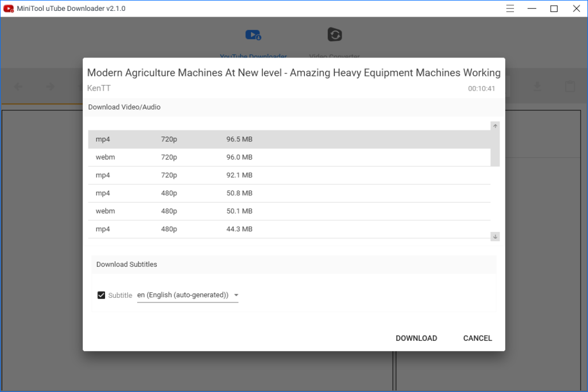The height and width of the screenshot is (392, 588).
Task: Click the MiniTool app logo in the title bar
Action: click(9, 9)
